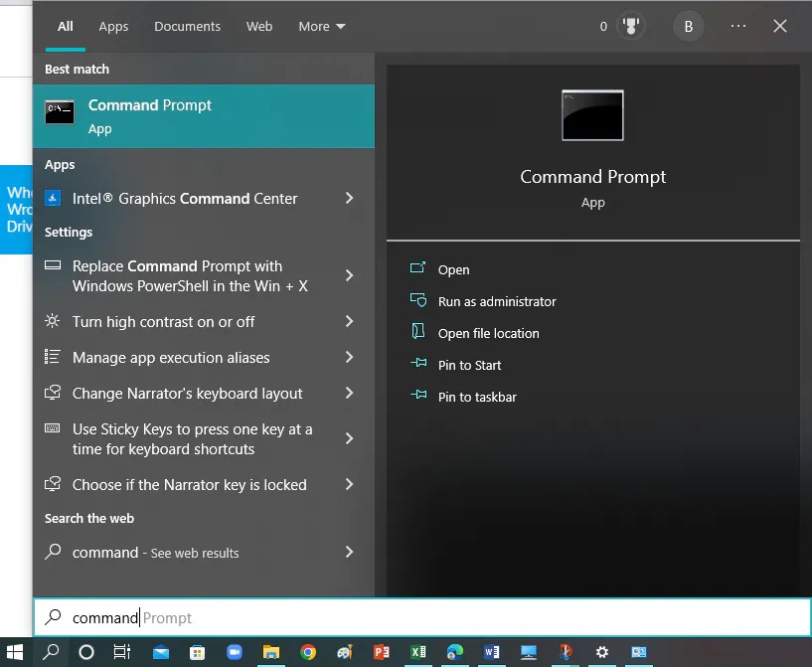Open Mail from the taskbar
This screenshot has width=812, height=667.
tap(160, 654)
